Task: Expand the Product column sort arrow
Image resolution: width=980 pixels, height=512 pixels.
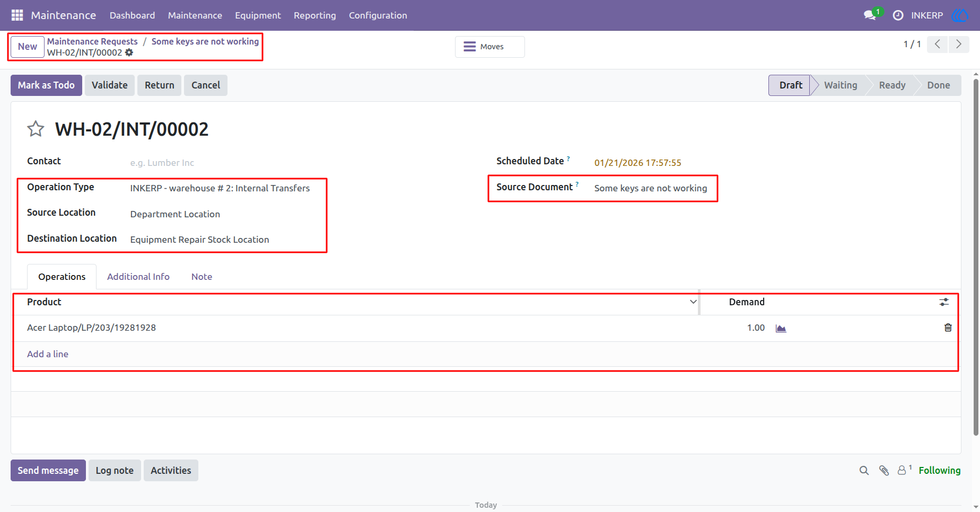Action: [x=693, y=302]
